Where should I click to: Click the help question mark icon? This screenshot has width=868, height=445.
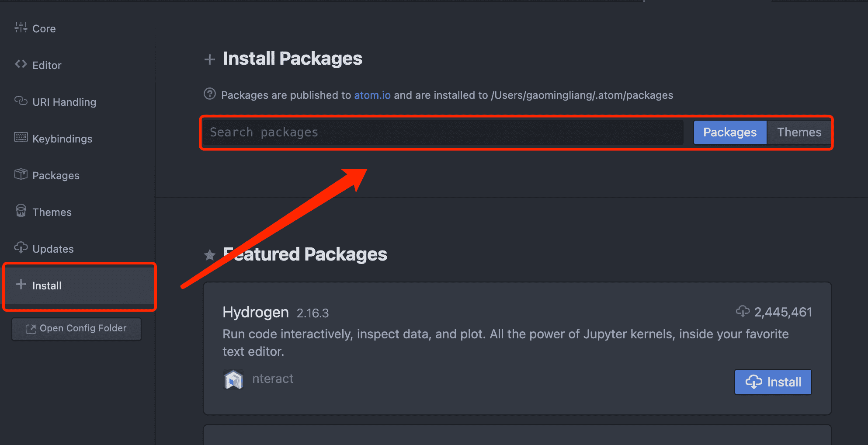(x=210, y=94)
